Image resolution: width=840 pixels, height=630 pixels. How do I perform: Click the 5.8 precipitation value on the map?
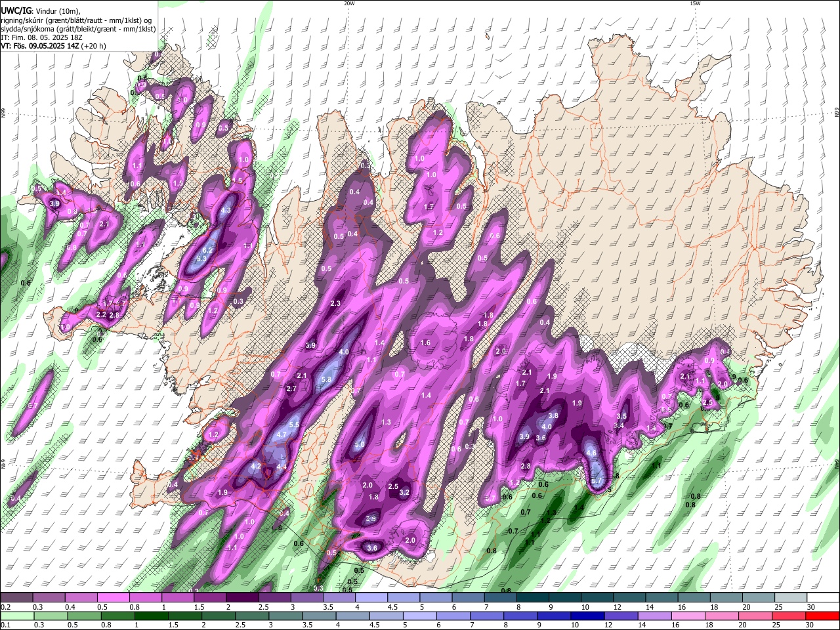[327, 379]
